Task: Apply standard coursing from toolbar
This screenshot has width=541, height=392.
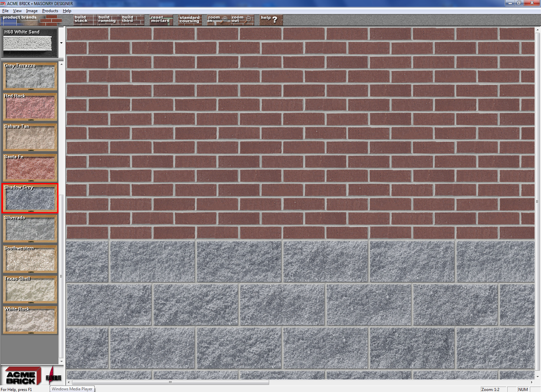Action: tap(190, 20)
